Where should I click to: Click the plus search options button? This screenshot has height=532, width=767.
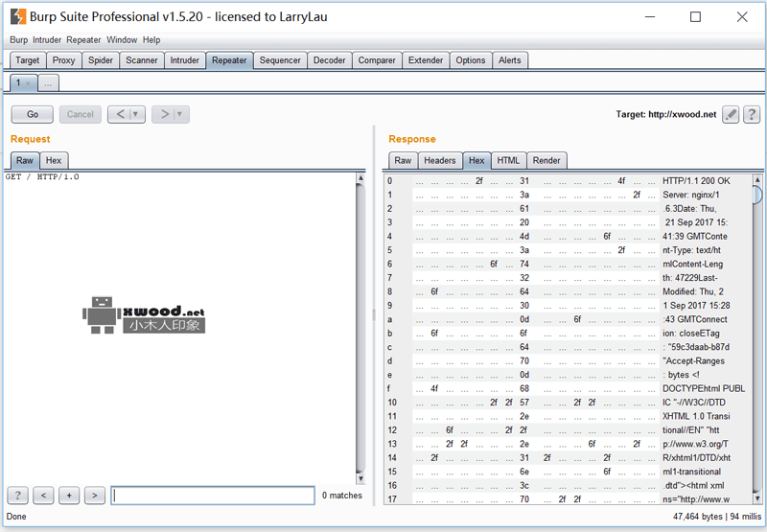coord(69,496)
